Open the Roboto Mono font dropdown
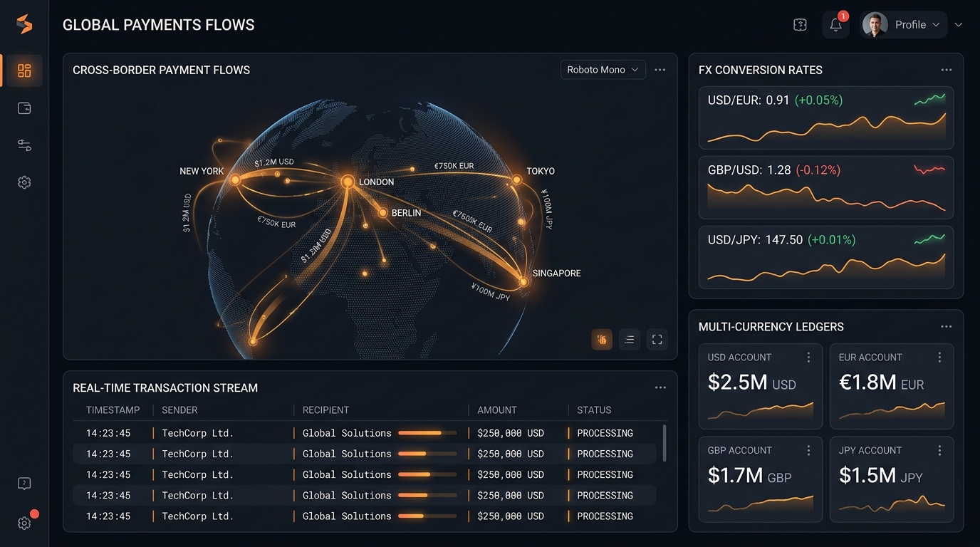Screen dimensions: 980x547 click(603, 70)
